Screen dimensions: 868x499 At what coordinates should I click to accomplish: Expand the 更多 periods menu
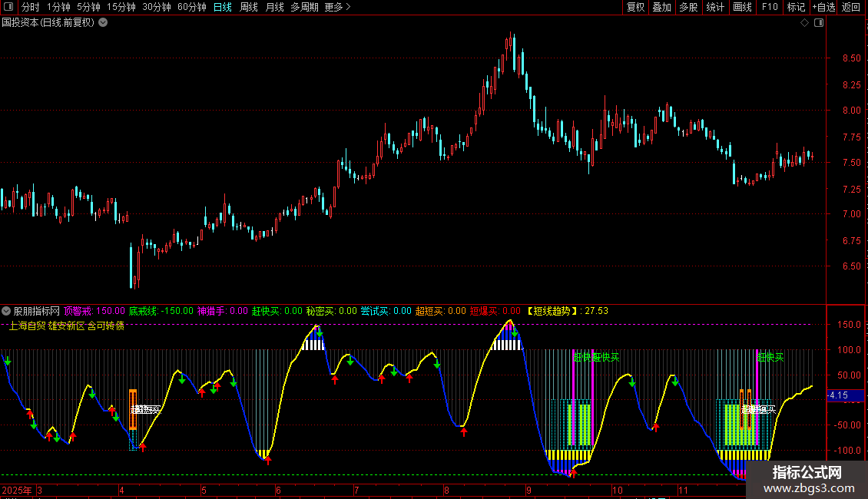337,8
